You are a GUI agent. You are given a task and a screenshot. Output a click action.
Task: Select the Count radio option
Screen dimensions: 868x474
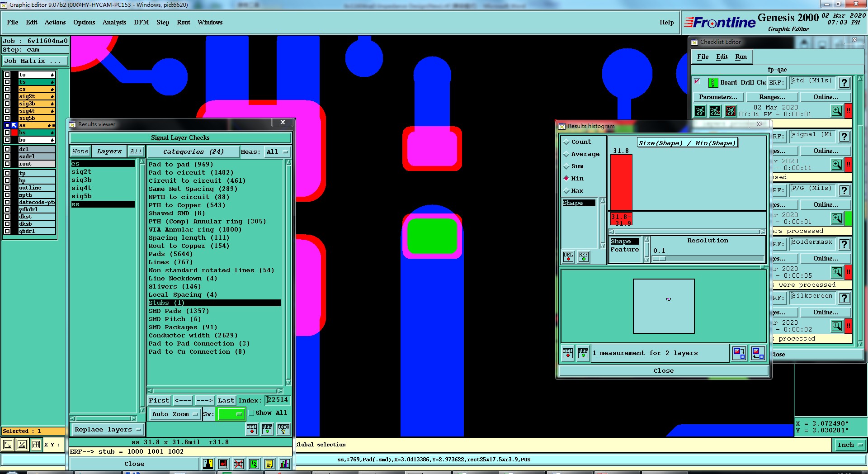point(577,142)
